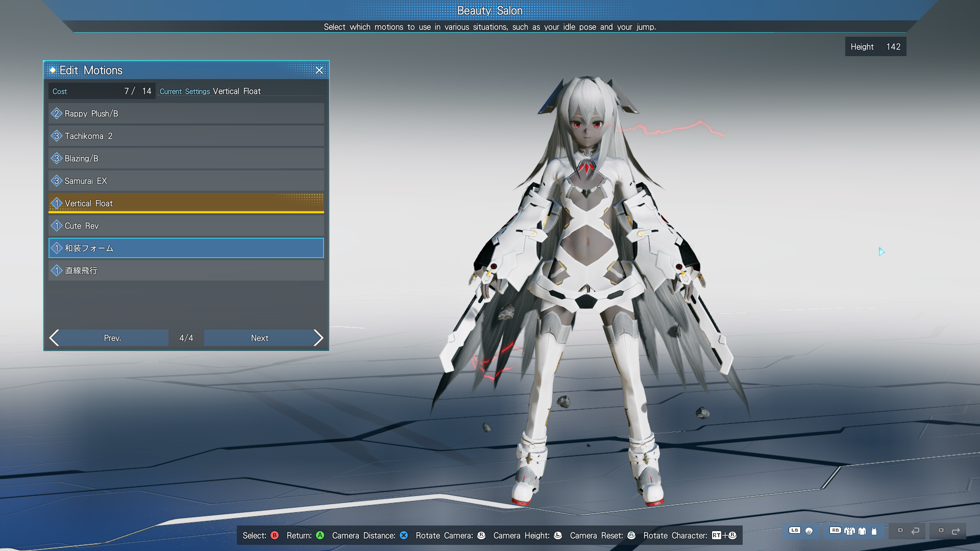
Task: Click the undo arrow icon
Action: [915, 531]
